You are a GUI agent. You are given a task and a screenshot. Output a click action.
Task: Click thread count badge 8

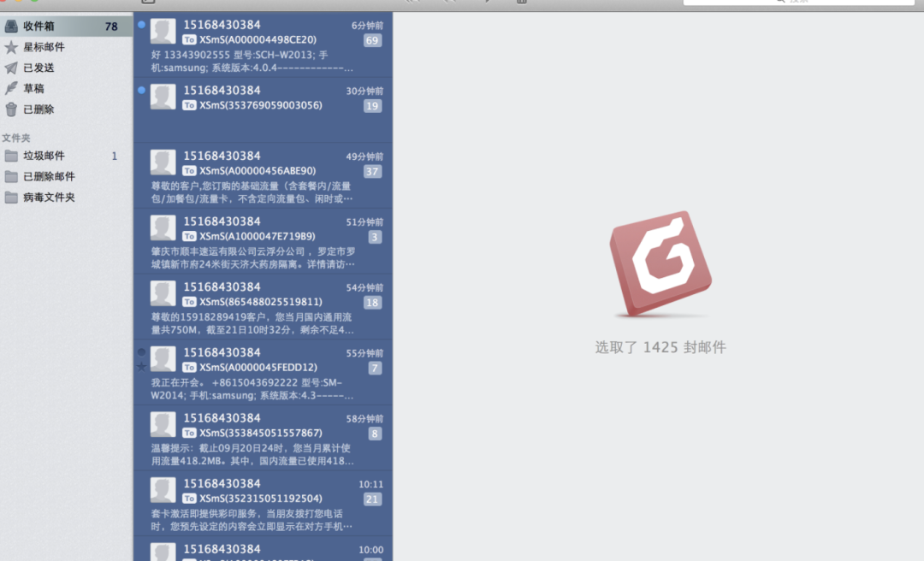tap(375, 433)
